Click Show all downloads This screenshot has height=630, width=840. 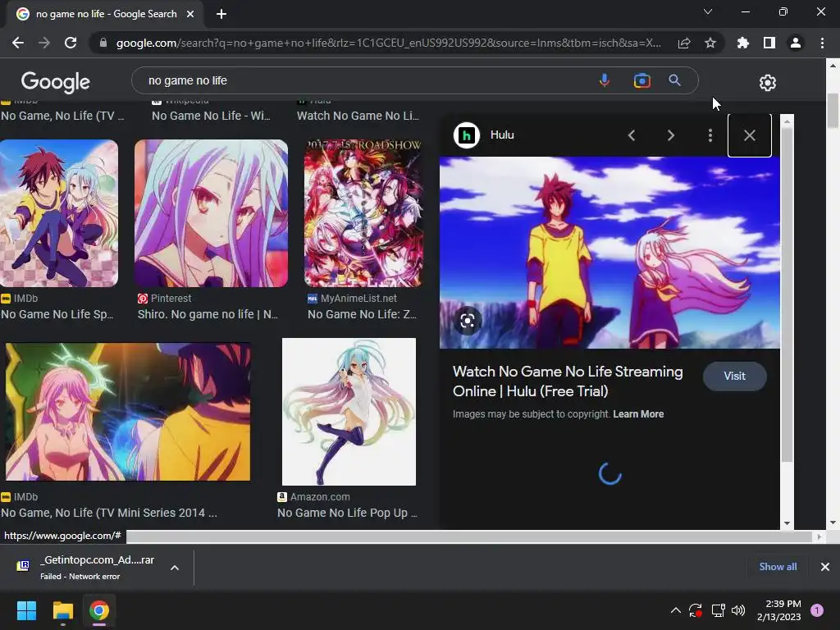click(x=778, y=567)
